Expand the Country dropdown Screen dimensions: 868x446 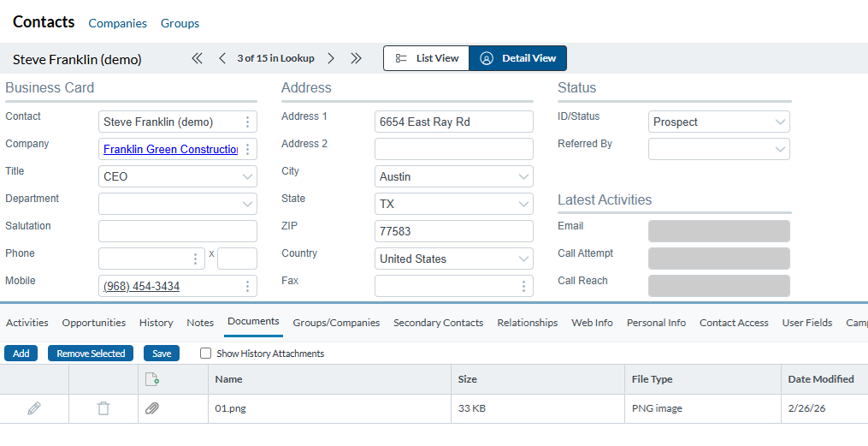point(523,259)
